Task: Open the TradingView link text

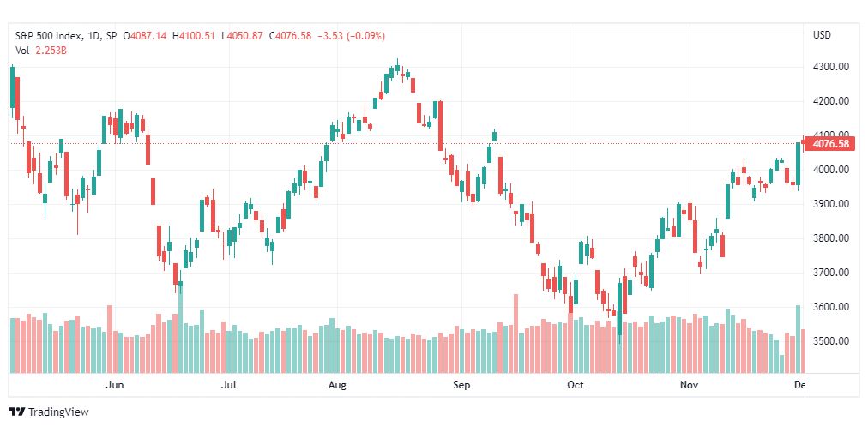Action: pos(58,412)
